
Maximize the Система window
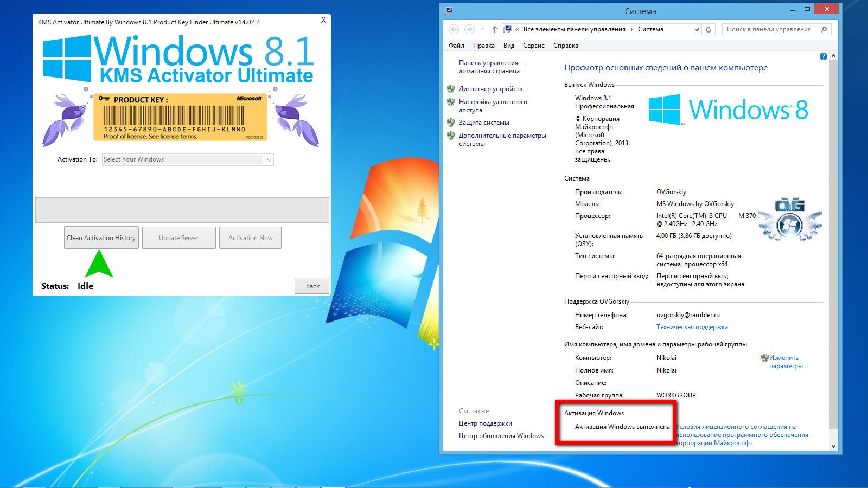pyautogui.click(x=807, y=9)
